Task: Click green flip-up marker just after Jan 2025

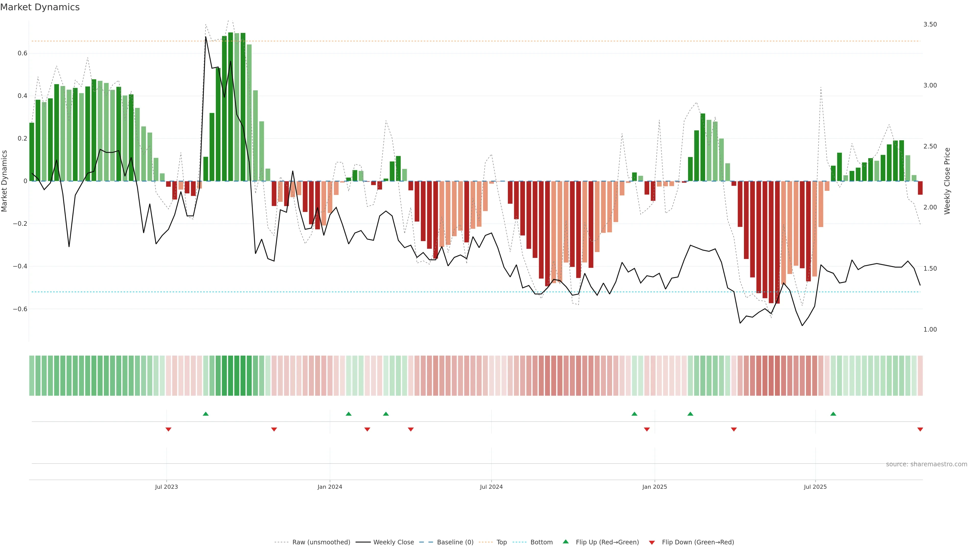Action: point(690,414)
